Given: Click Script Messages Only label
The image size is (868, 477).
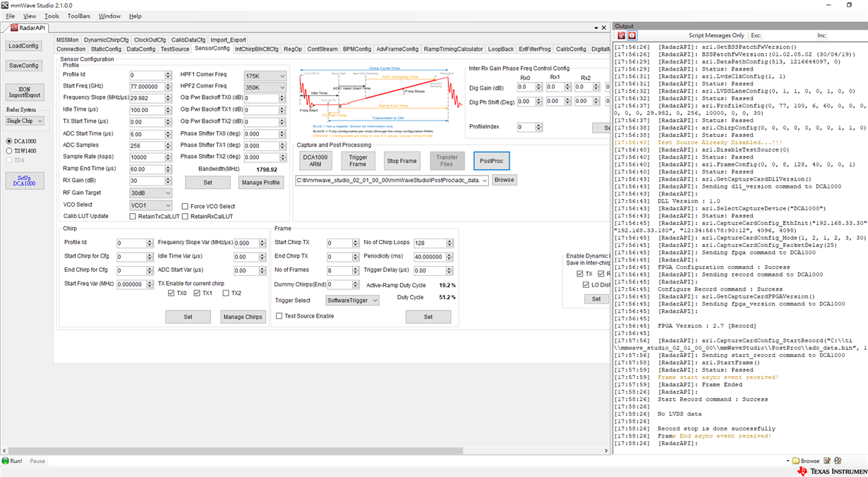Looking at the screenshot, I should pos(716,35).
